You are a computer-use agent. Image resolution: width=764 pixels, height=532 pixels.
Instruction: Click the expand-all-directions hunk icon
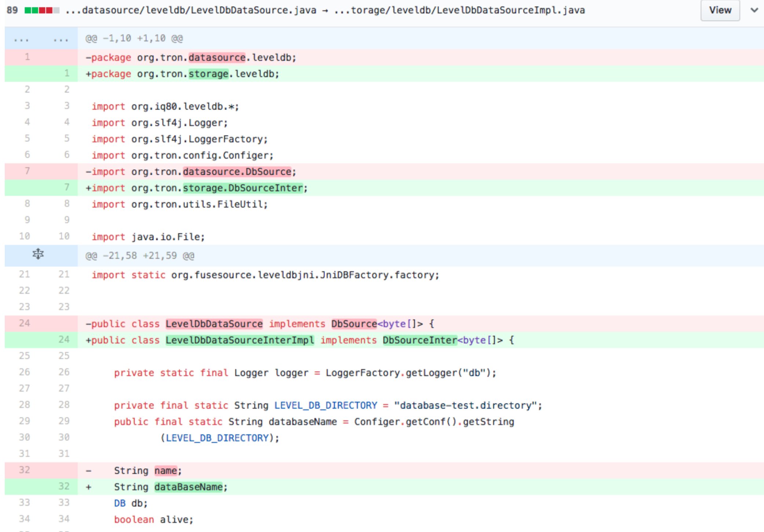coord(38,254)
